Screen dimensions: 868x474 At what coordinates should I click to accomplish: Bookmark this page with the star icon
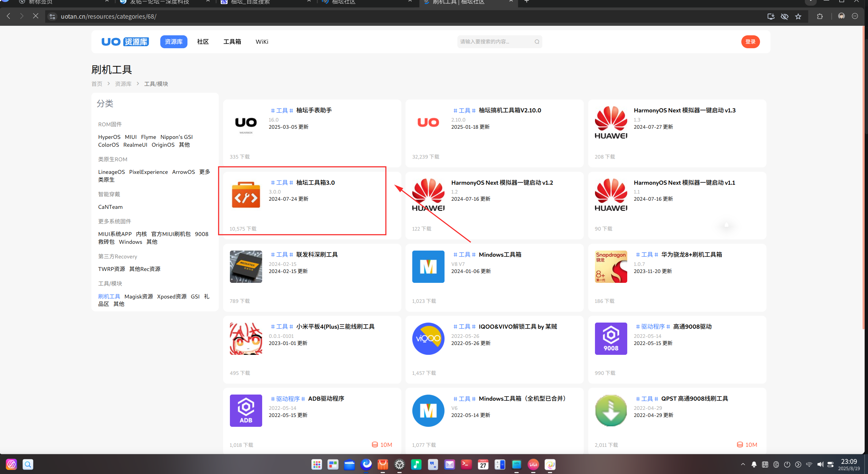(798, 16)
